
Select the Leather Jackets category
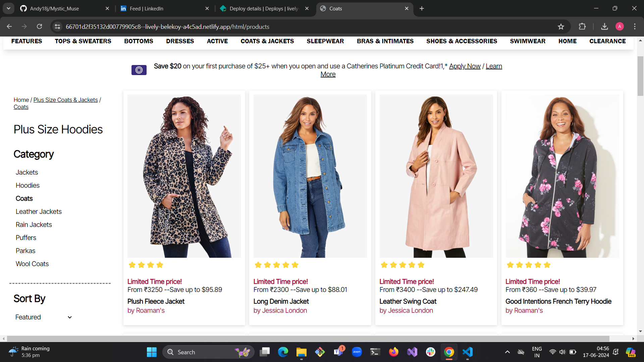(x=39, y=212)
